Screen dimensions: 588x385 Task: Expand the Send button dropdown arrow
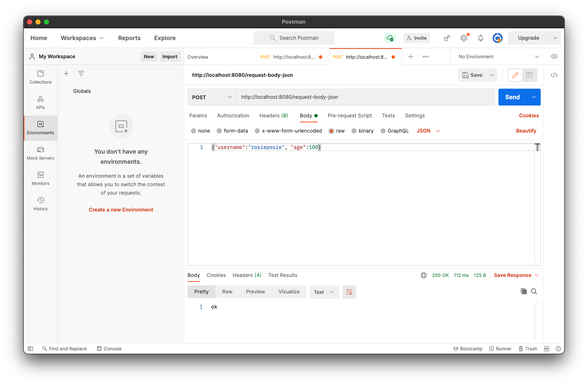click(534, 97)
